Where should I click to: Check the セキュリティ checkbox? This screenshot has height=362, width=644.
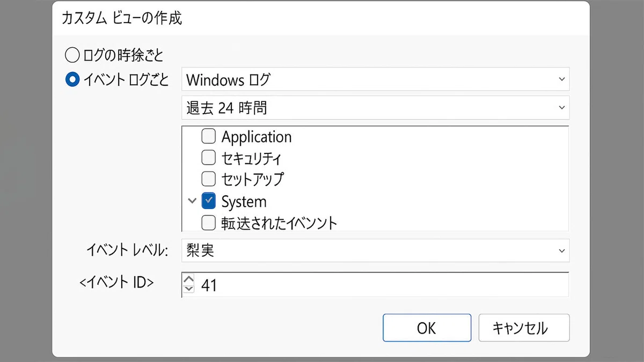[x=208, y=158]
